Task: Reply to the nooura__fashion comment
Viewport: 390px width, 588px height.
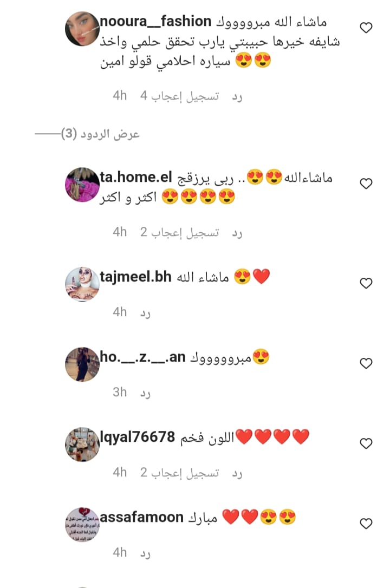Action: pos(237,97)
